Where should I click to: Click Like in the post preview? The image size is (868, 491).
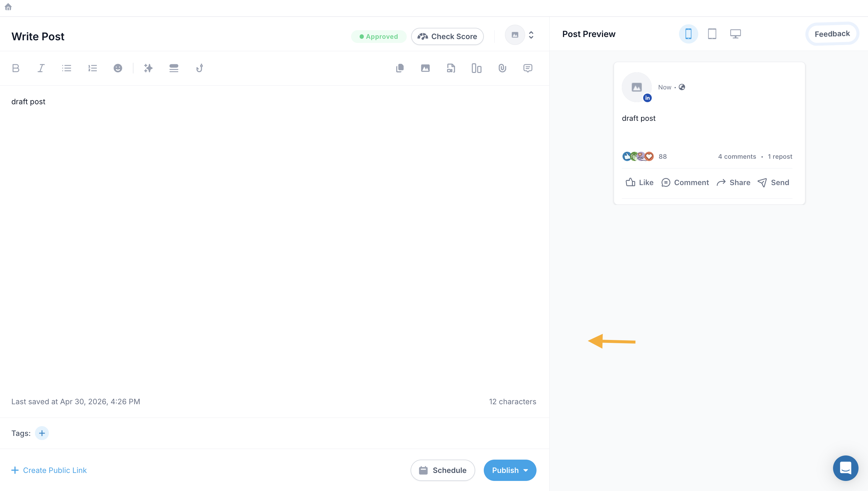[639, 182]
